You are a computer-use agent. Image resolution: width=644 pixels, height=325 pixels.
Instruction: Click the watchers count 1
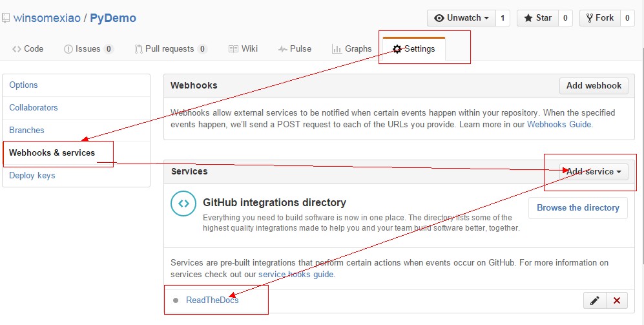(503, 18)
